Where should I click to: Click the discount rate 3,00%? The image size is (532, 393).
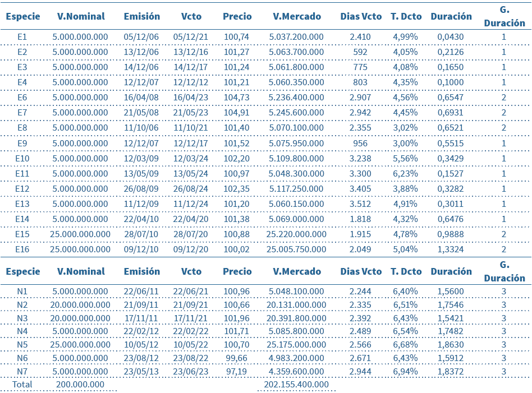[405, 143]
